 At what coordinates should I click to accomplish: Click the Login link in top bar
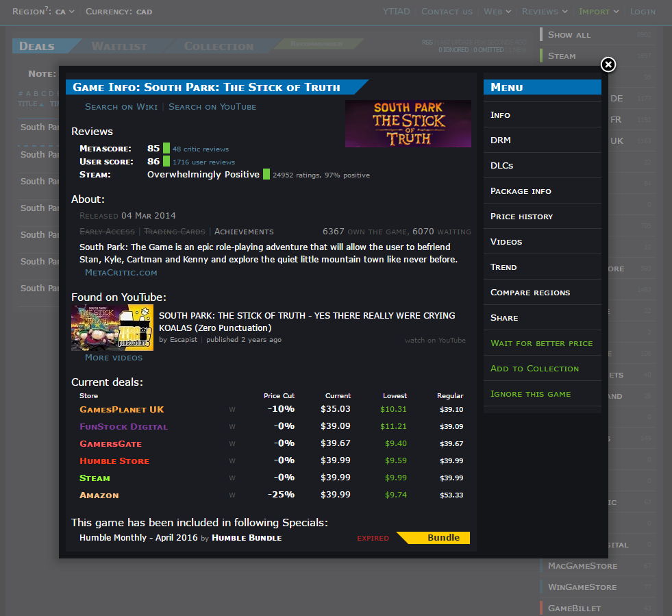643,12
